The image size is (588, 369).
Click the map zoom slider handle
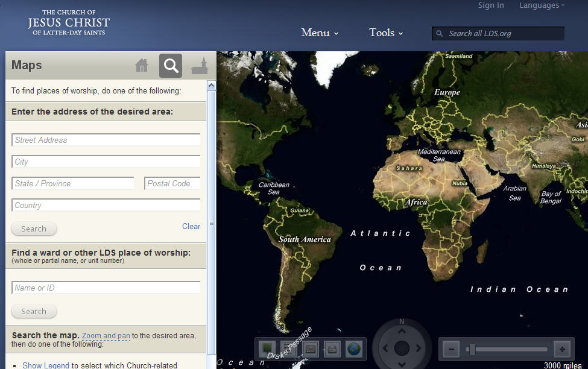472,350
